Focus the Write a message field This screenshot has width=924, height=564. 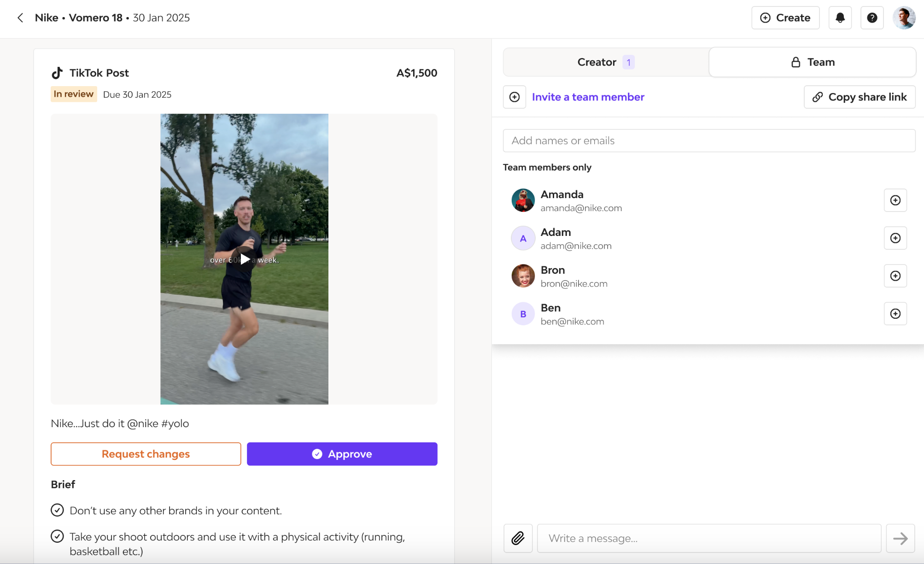pyautogui.click(x=709, y=538)
